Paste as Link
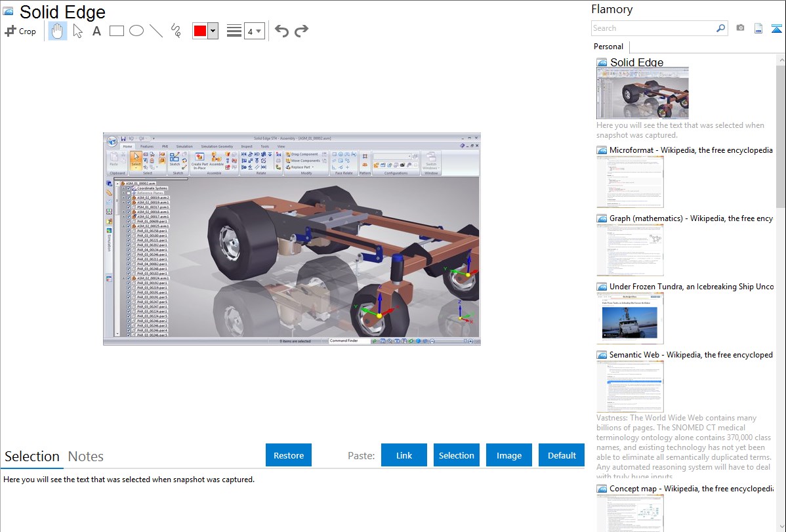 click(404, 455)
